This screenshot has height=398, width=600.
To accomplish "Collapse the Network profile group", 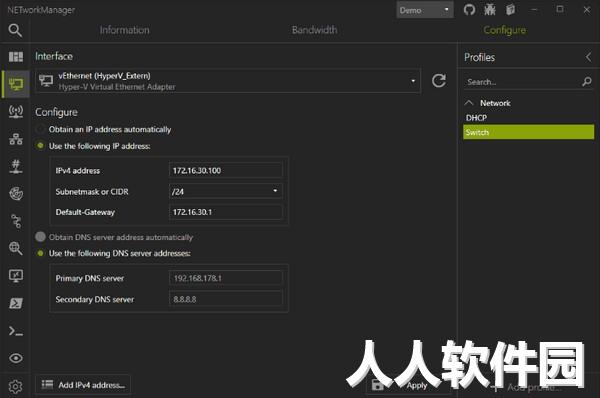I will (469, 103).
